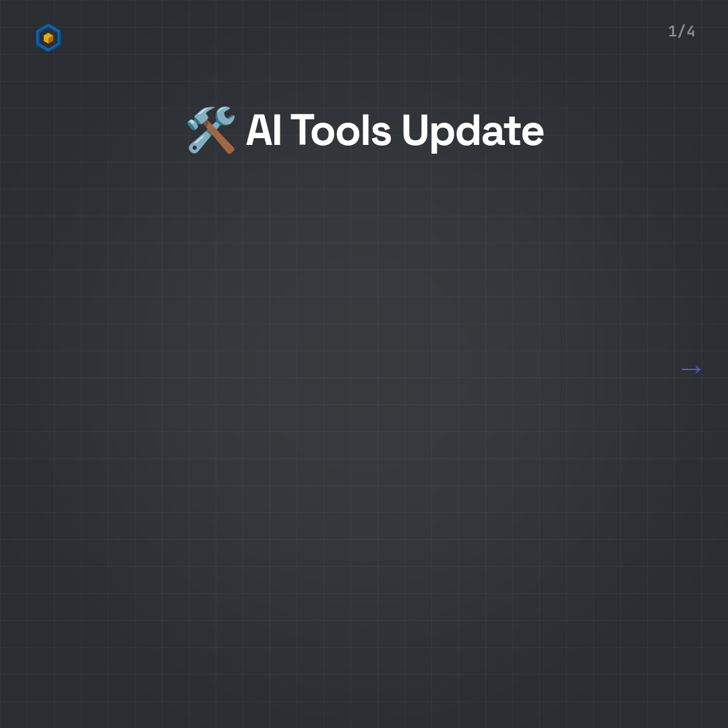
Task: Tap the wrench head in the emoji
Action: pos(224,116)
